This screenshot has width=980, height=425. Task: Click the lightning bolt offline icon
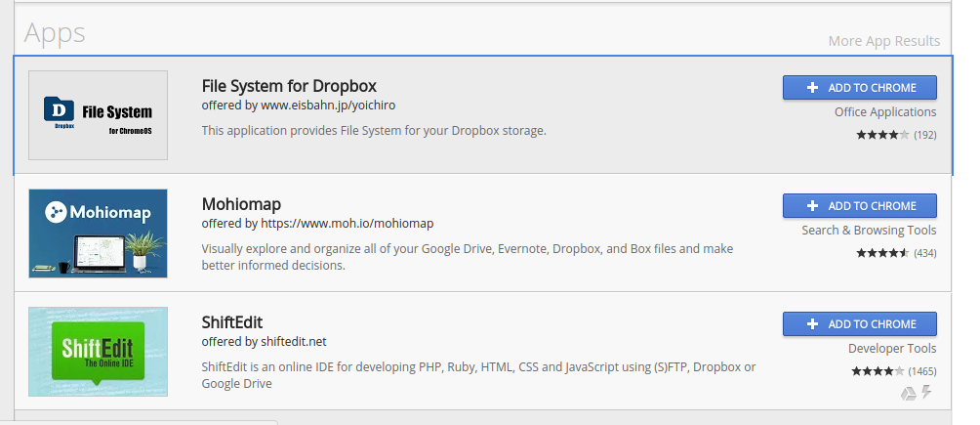click(926, 393)
